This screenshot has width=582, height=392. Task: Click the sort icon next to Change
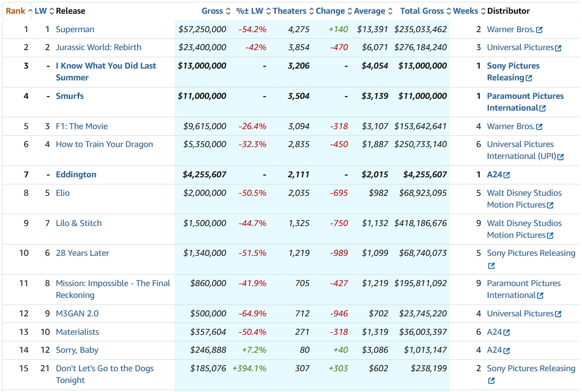click(x=350, y=11)
